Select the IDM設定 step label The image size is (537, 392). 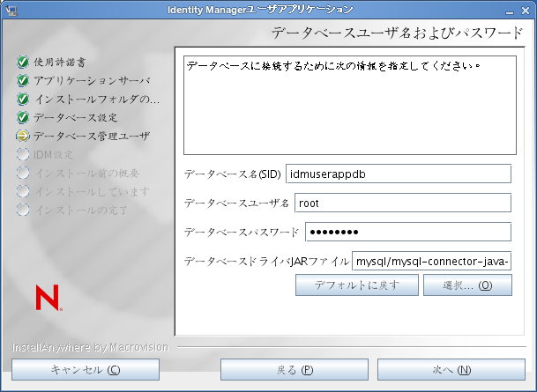[x=54, y=154]
